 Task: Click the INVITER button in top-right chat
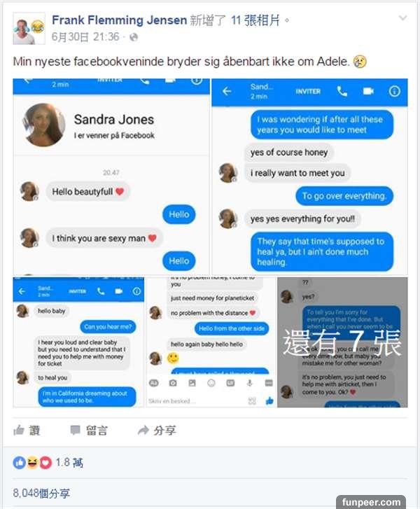pos(308,92)
